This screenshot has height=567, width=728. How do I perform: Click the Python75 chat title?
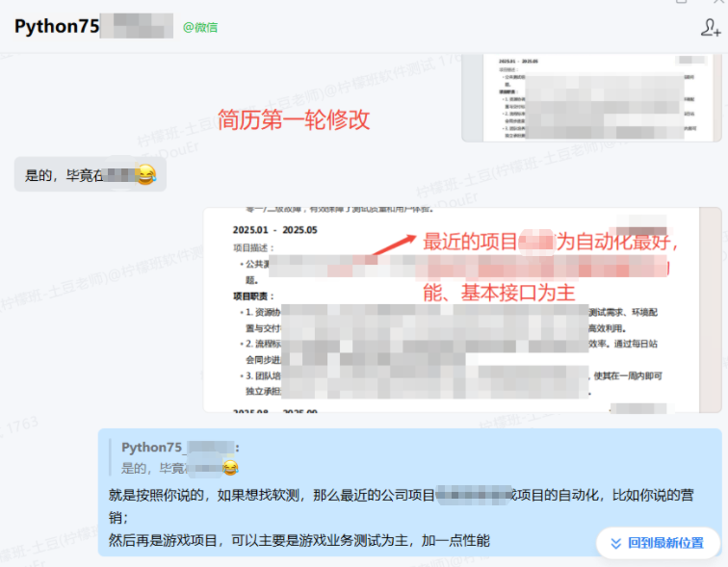click(x=57, y=27)
